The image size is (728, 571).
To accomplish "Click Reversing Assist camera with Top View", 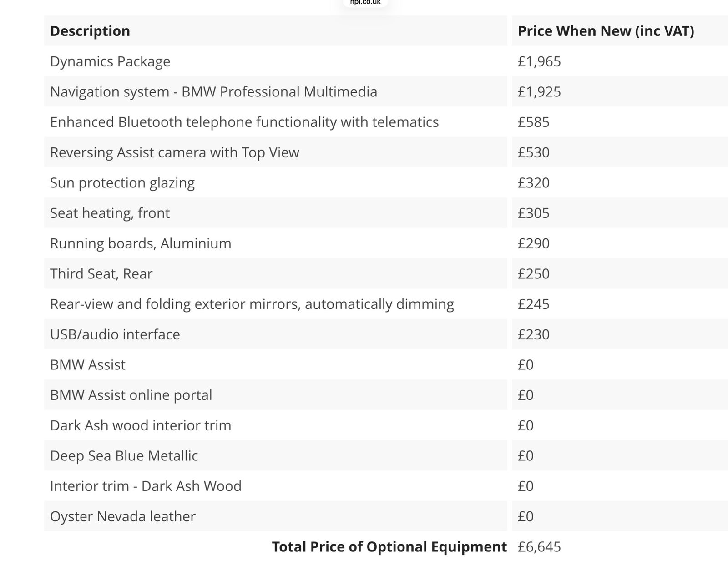I will pos(175,152).
